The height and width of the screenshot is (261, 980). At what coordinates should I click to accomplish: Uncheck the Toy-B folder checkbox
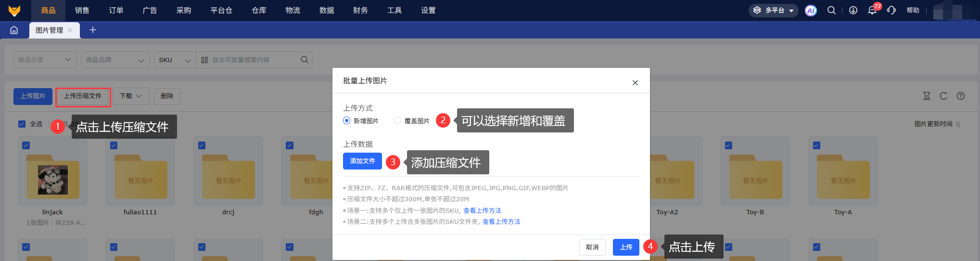click(729, 145)
